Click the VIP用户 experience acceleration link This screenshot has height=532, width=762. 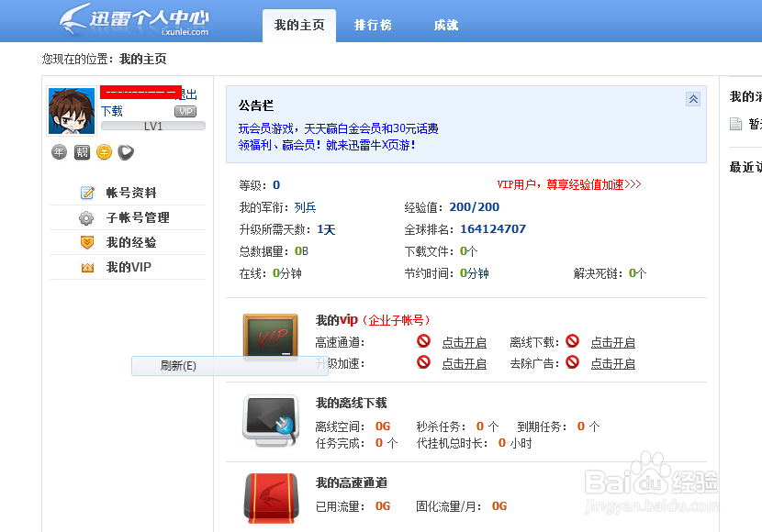pyautogui.click(x=569, y=184)
